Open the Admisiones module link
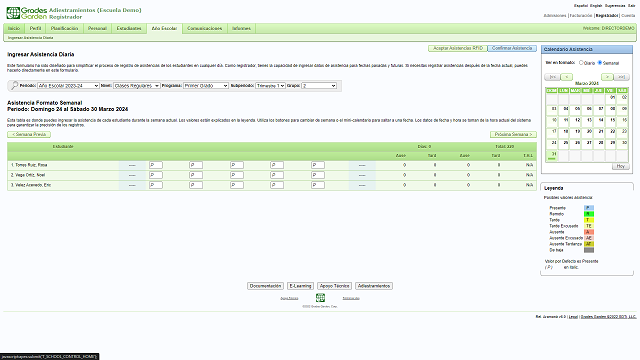The image size is (640, 360). [555, 16]
